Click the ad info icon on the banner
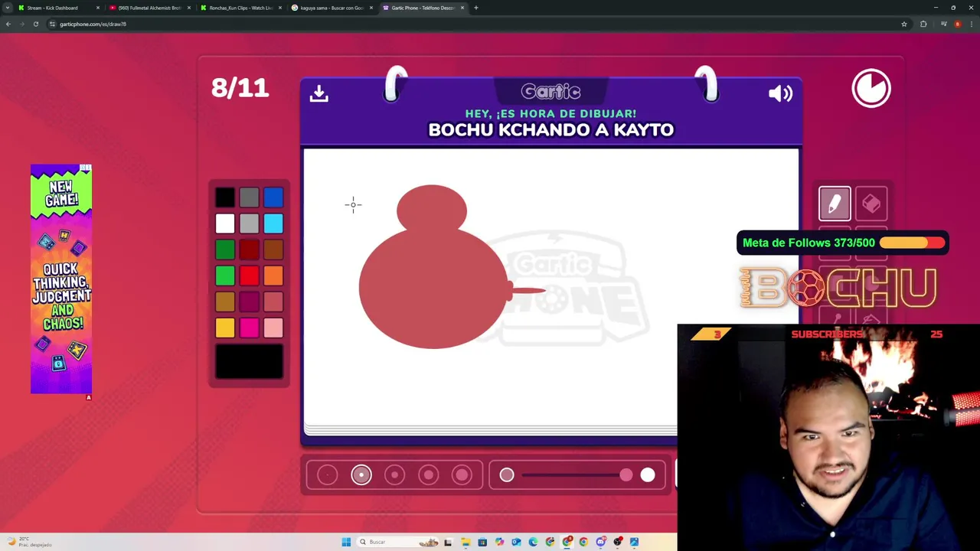Image resolution: width=980 pixels, height=551 pixels. pyautogui.click(x=87, y=168)
